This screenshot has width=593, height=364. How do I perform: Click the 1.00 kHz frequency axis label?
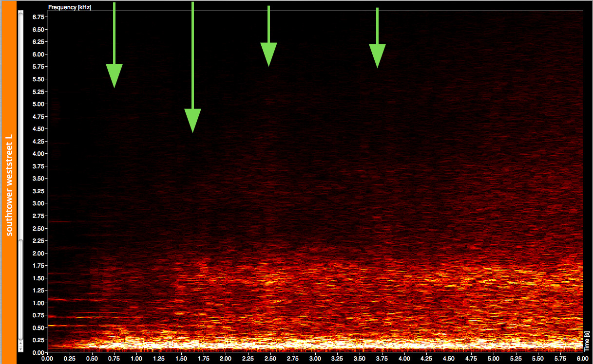(x=38, y=303)
